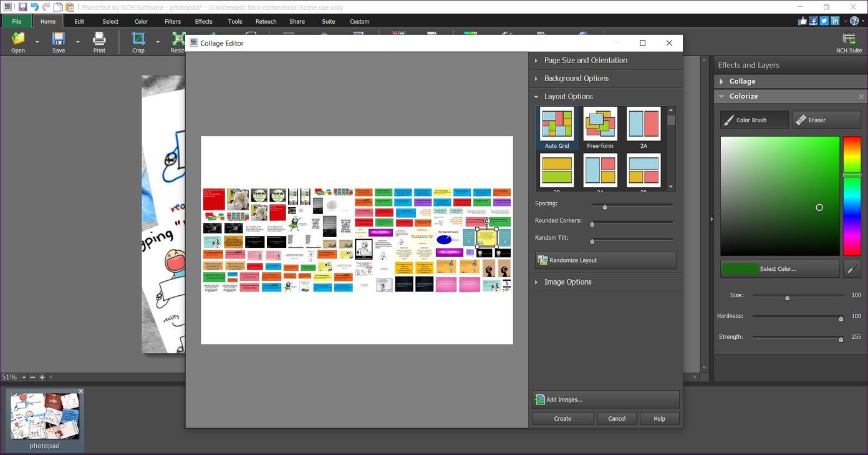Open the Retouch ribbon tab
868x455 pixels.
tap(266, 21)
